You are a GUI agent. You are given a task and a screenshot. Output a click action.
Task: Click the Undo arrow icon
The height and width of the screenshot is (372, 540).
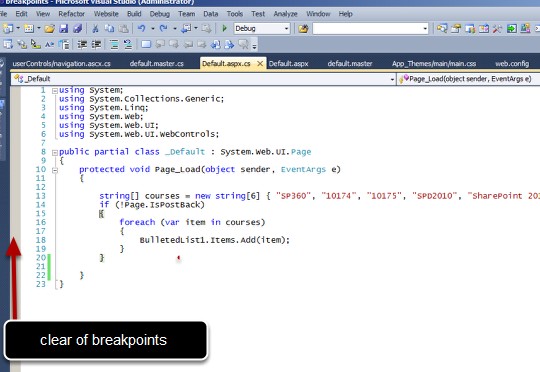pyautogui.click(x=142, y=28)
